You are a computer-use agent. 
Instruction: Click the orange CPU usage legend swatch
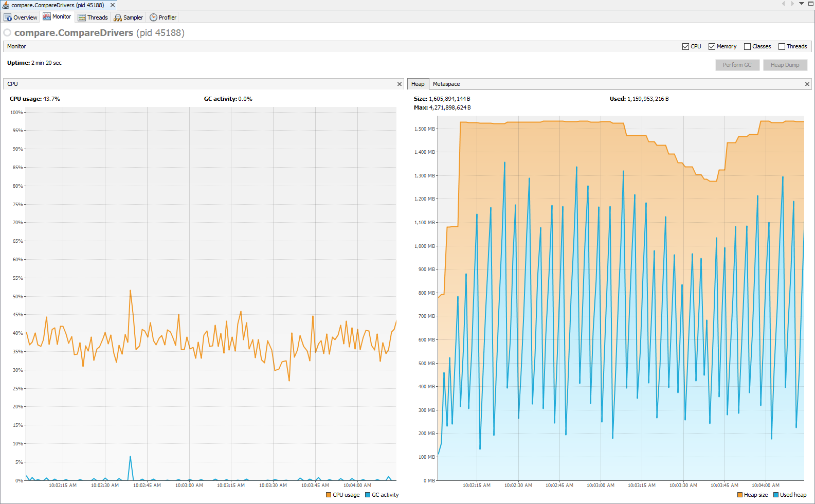point(329,495)
